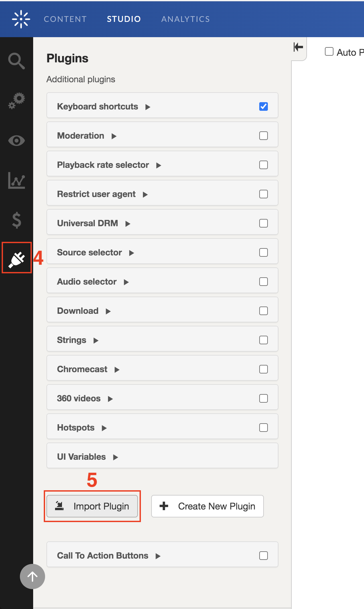Enable the Chromecast plugin checkbox
Screen dimensions: 364x609
[264, 369]
